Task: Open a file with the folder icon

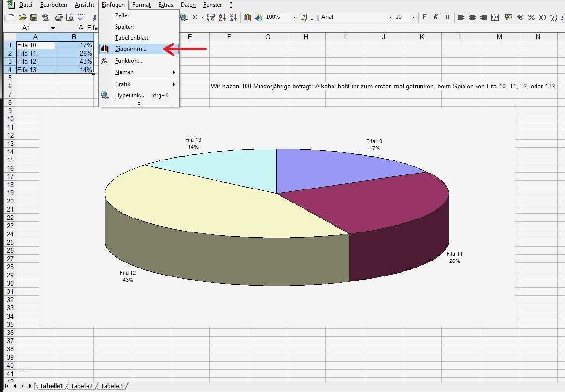Action: point(22,17)
